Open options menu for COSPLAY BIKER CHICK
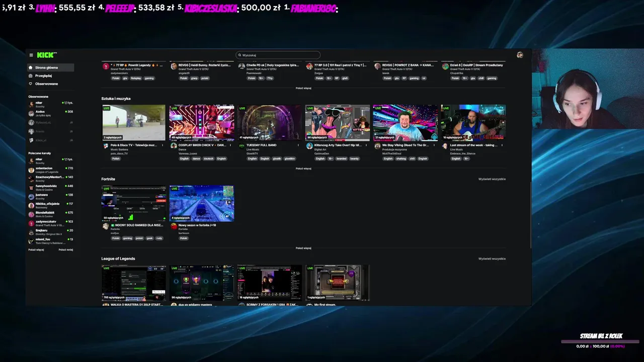Screen dimensions: 644x362 click(x=230, y=145)
